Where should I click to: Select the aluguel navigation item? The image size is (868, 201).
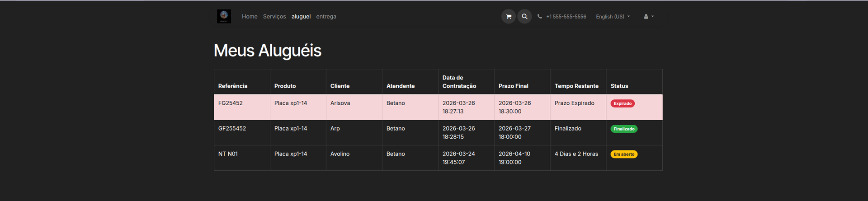point(301,17)
